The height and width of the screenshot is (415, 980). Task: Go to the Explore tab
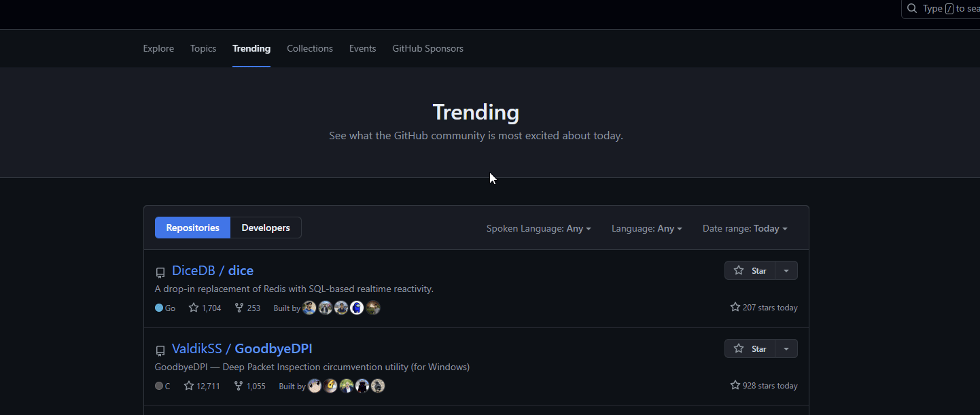158,48
